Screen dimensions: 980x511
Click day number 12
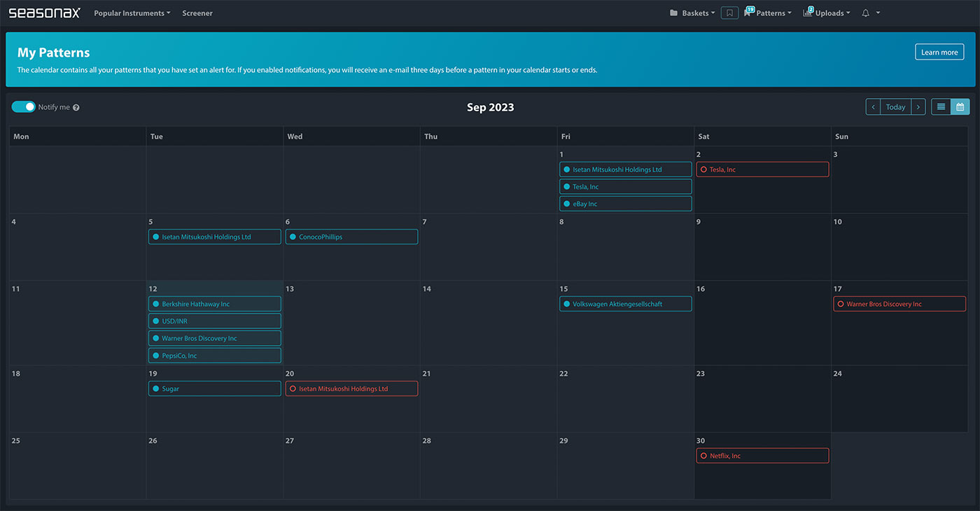153,289
